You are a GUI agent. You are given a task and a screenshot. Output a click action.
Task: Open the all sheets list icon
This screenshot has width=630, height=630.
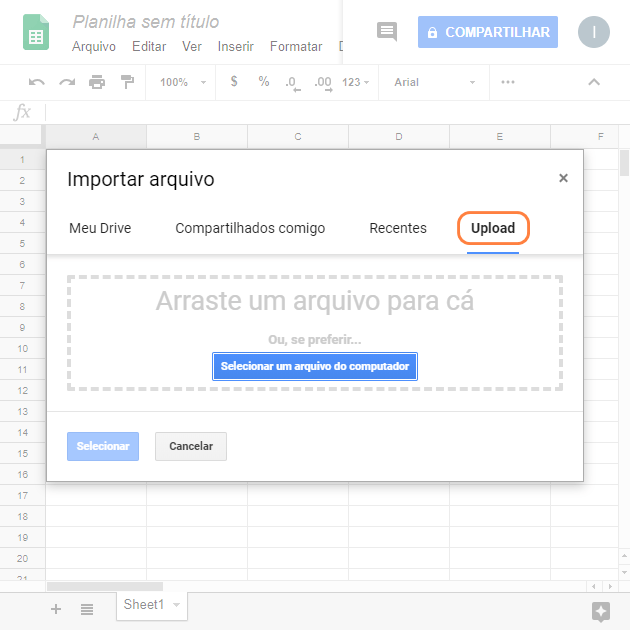click(87, 610)
